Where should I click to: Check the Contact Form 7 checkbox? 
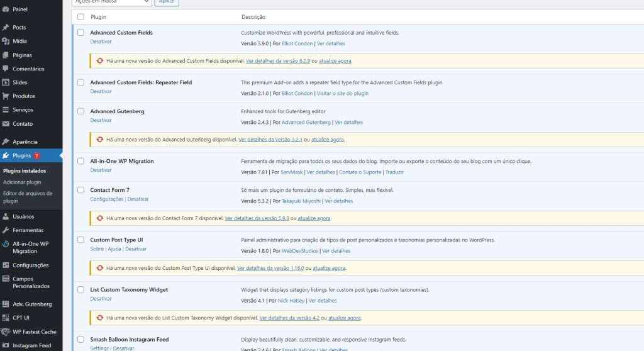(x=80, y=190)
